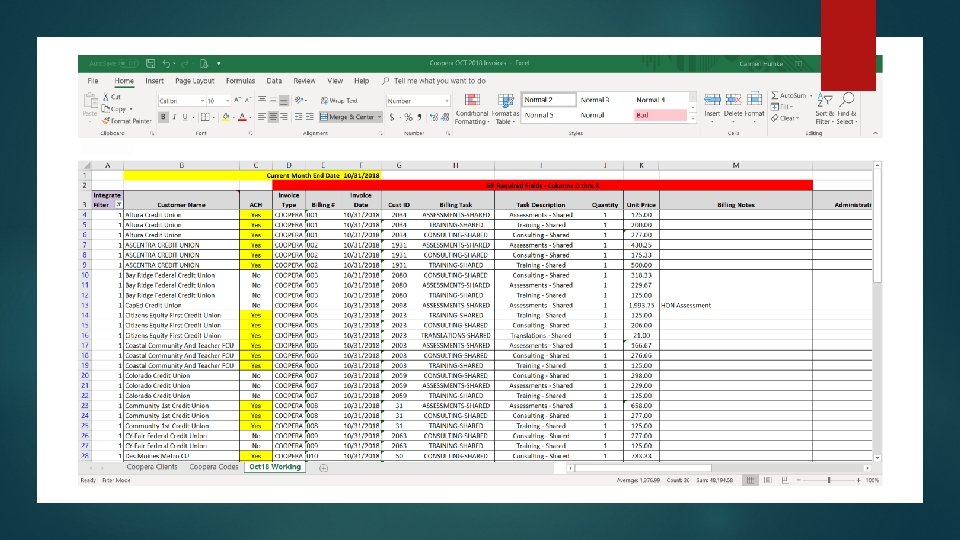Viewport: 960px width, 540px height.
Task: Expand the cell styles gallery
Action: tap(692, 118)
